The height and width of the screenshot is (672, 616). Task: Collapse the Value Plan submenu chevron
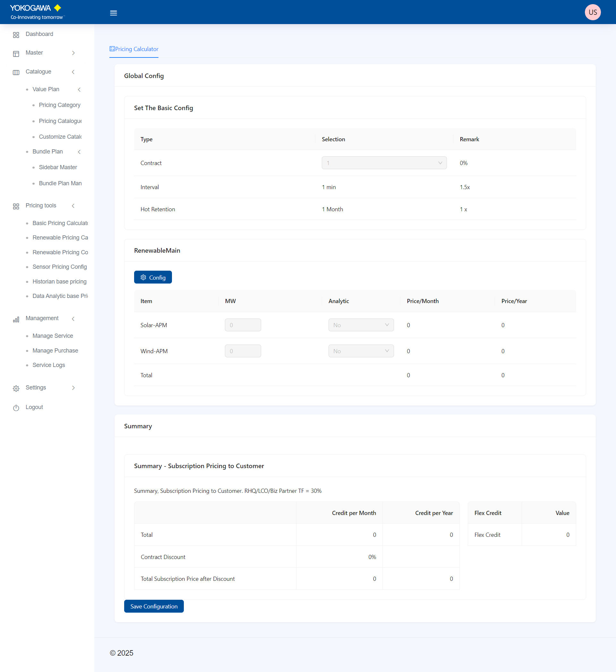(x=79, y=89)
